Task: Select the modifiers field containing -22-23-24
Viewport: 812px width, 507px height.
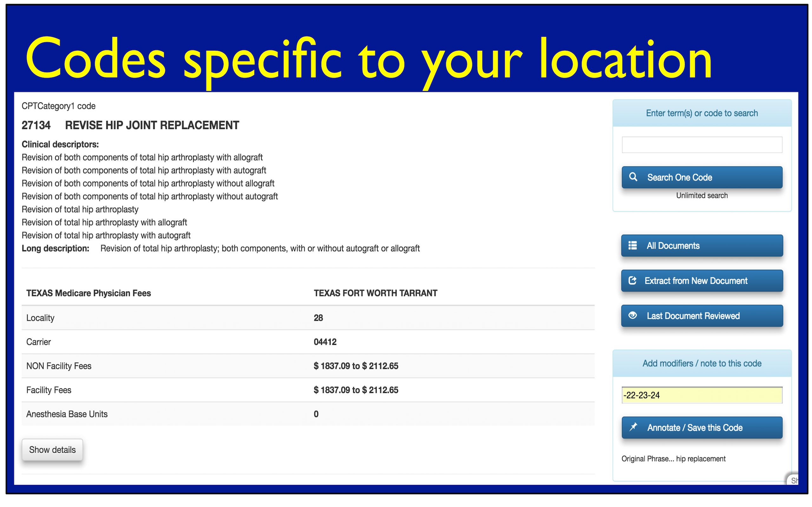Action: [x=702, y=395]
